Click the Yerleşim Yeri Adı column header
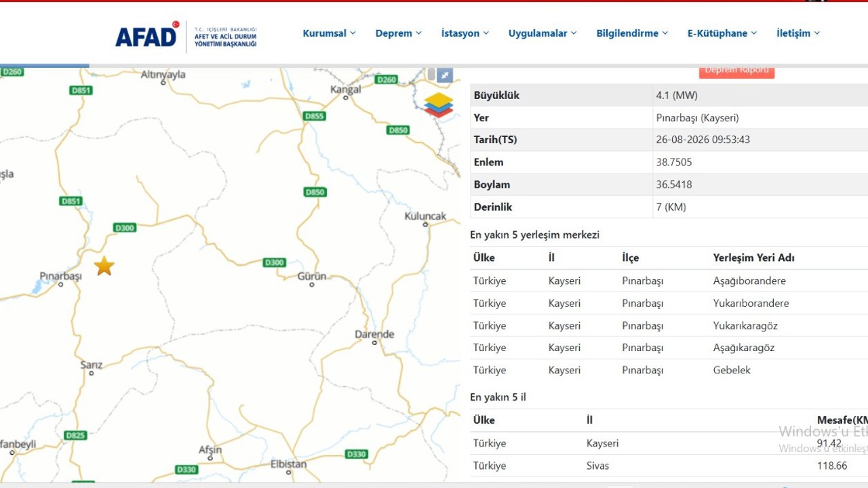The height and width of the screenshot is (488, 868). tap(753, 258)
